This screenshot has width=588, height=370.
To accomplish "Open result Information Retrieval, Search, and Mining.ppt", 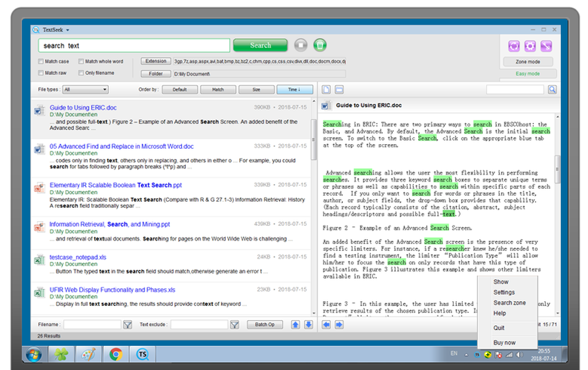I will click(x=109, y=224).
